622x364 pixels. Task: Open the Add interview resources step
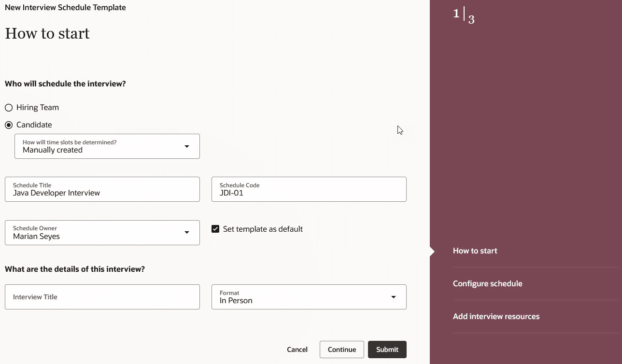click(x=496, y=316)
